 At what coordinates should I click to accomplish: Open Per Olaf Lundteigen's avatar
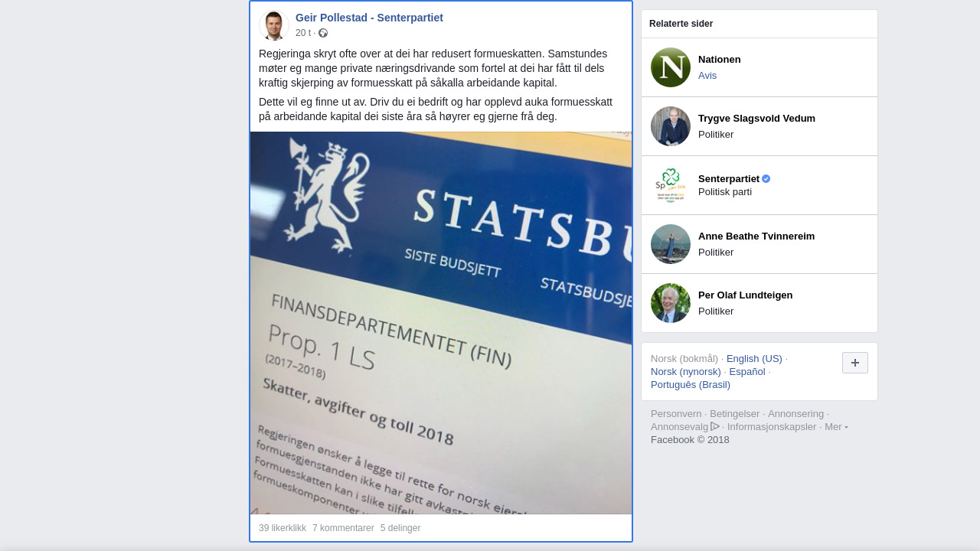click(671, 303)
